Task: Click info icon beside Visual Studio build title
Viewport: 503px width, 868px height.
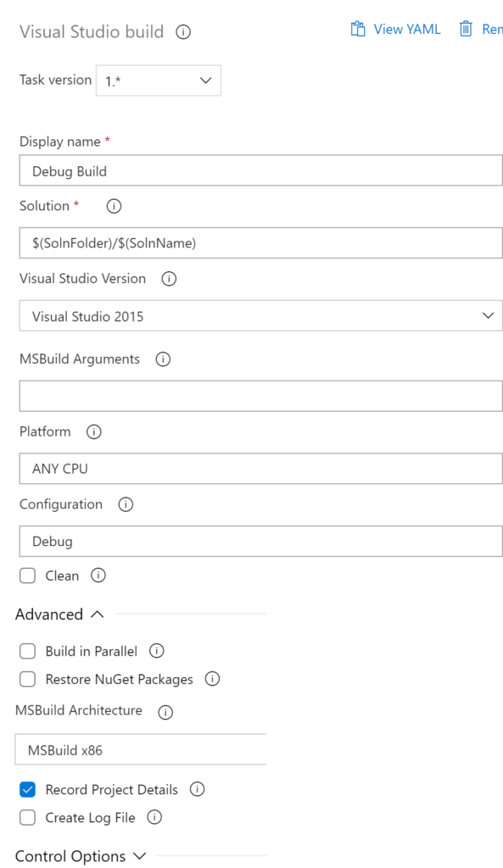Action: [x=183, y=32]
